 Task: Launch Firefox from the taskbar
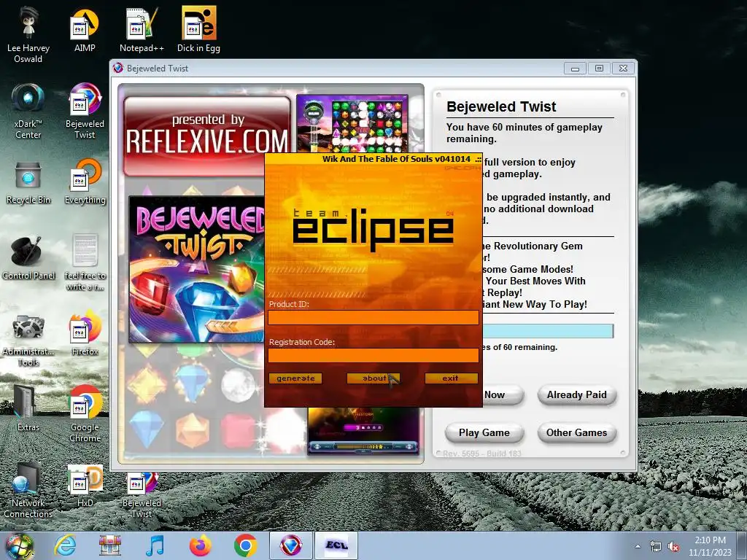pyautogui.click(x=200, y=545)
